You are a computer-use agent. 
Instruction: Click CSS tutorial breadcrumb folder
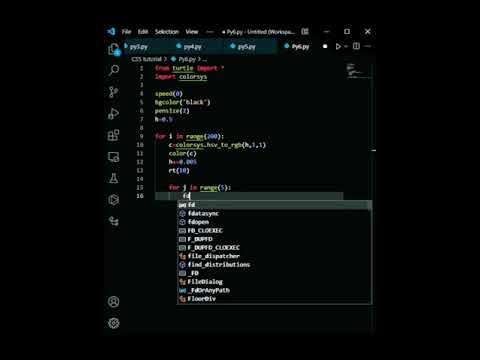pyautogui.click(x=146, y=59)
